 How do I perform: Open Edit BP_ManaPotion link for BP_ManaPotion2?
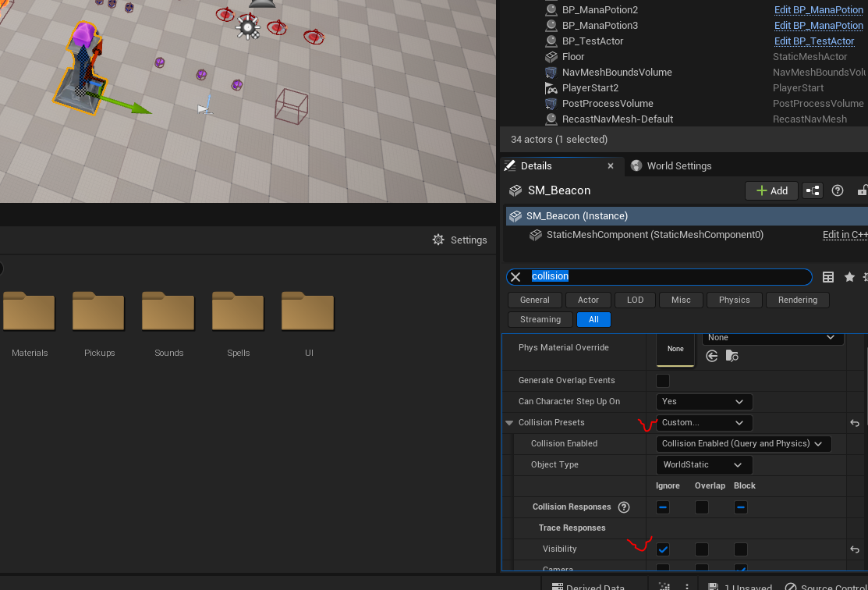[x=818, y=10]
